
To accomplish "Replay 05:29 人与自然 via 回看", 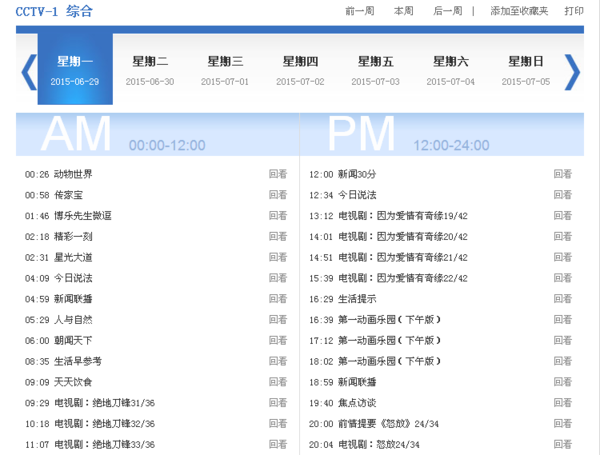I will 278,320.
